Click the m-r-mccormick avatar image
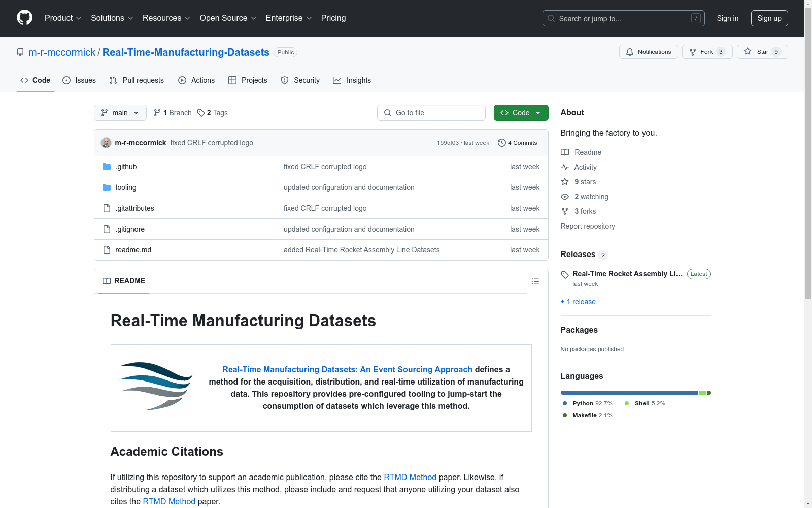The width and height of the screenshot is (812, 508). pyautogui.click(x=106, y=143)
